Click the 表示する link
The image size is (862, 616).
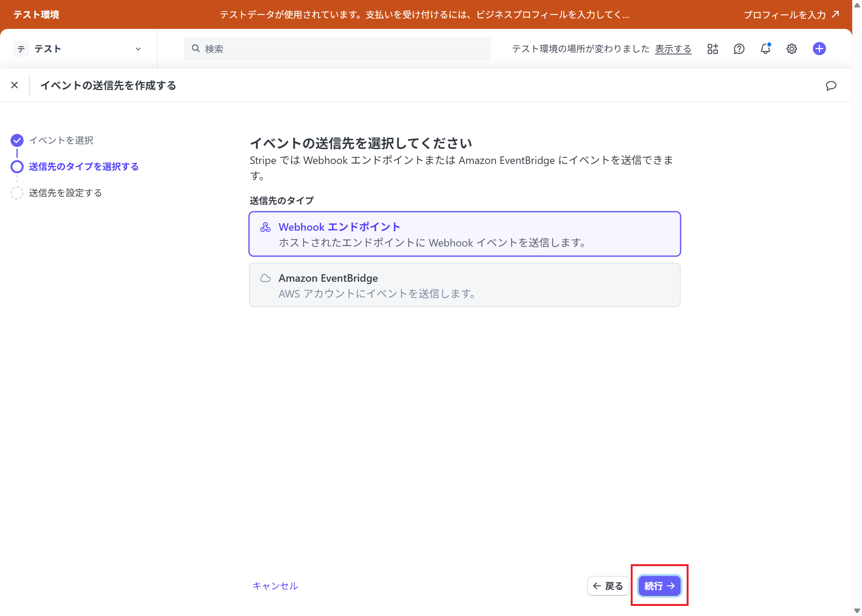[x=673, y=49]
